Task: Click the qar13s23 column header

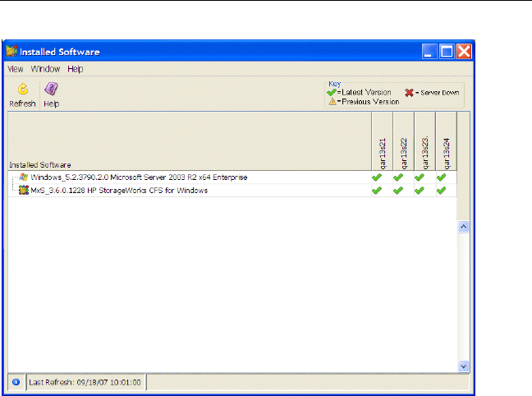Action: 424,141
